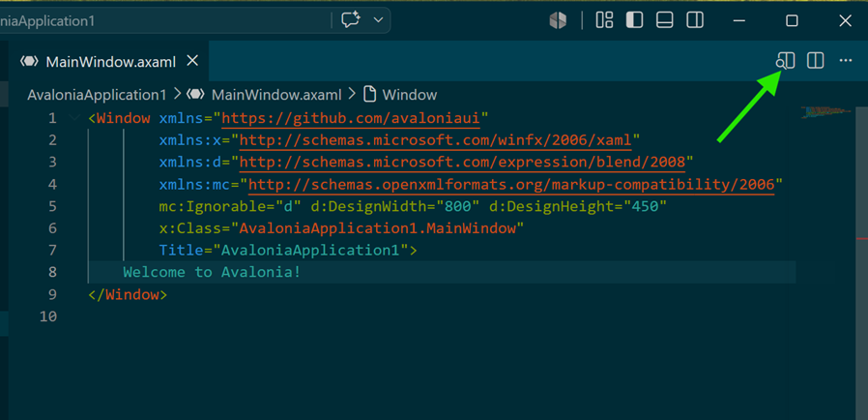
Task: Expand the dropdown arrow next to Copilot chat
Action: [379, 20]
